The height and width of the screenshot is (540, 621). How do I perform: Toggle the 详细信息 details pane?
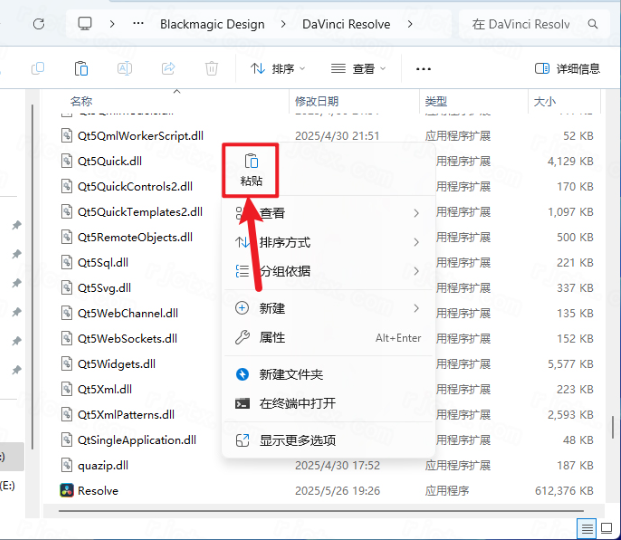(567, 69)
